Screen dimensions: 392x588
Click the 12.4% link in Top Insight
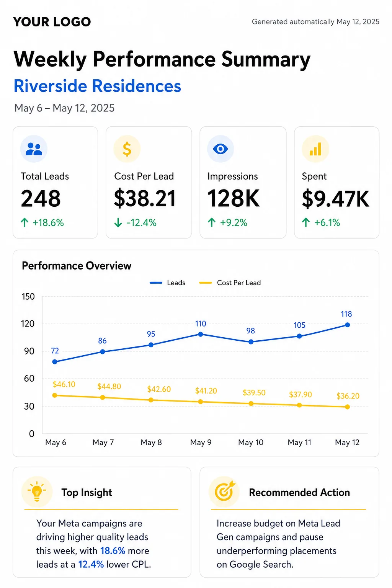(91, 565)
